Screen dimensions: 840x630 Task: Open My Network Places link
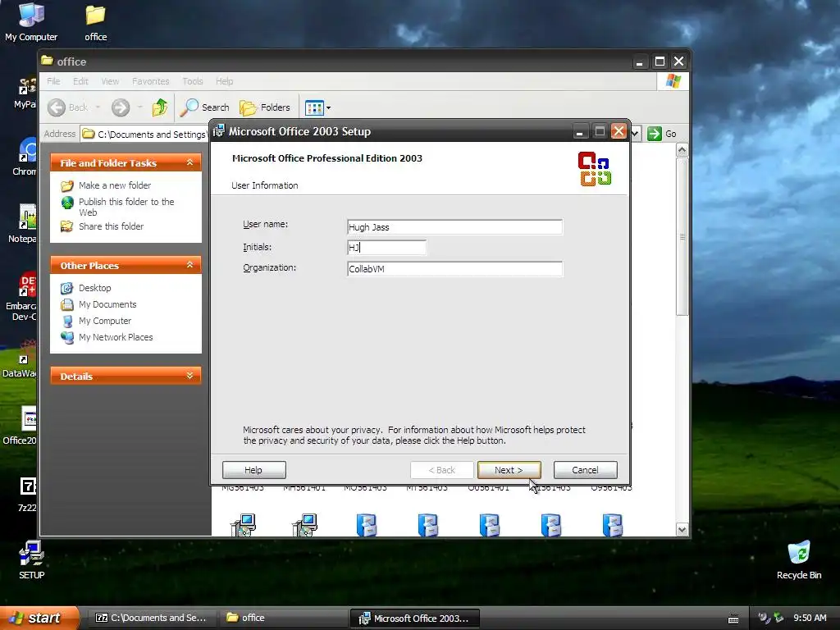tap(115, 337)
